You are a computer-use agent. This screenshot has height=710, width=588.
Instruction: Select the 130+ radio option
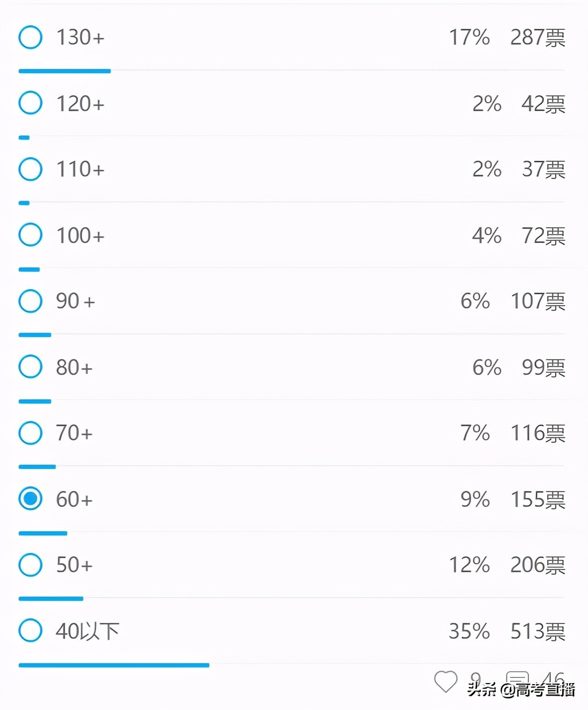[30, 37]
